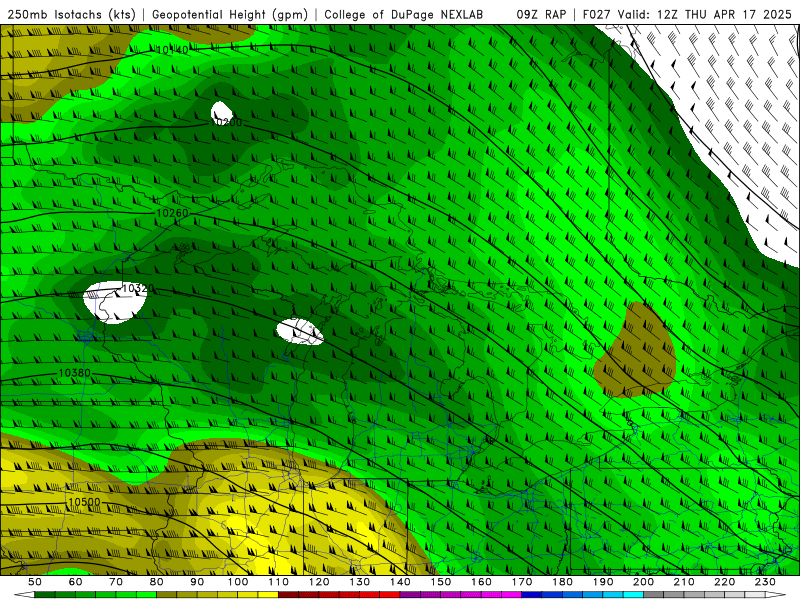This screenshot has height=600, width=800.
Task: Click the 230 value on the color scale
Action: (765, 582)
